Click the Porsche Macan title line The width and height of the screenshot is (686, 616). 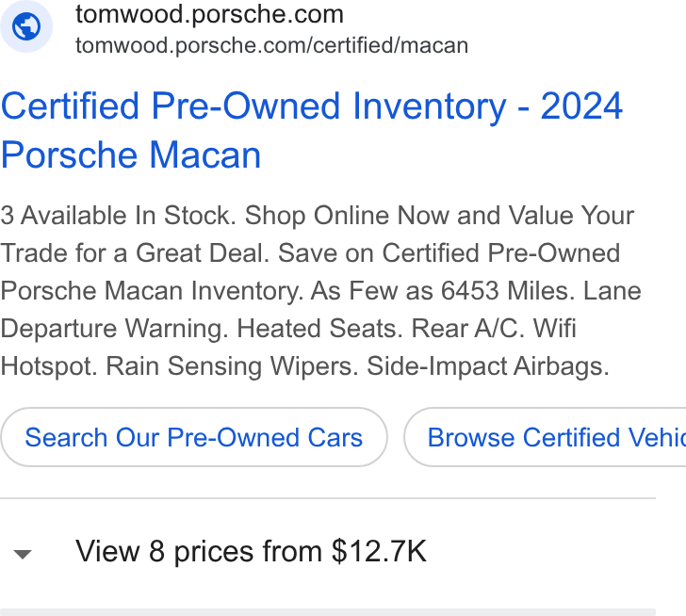click(131, 154)
